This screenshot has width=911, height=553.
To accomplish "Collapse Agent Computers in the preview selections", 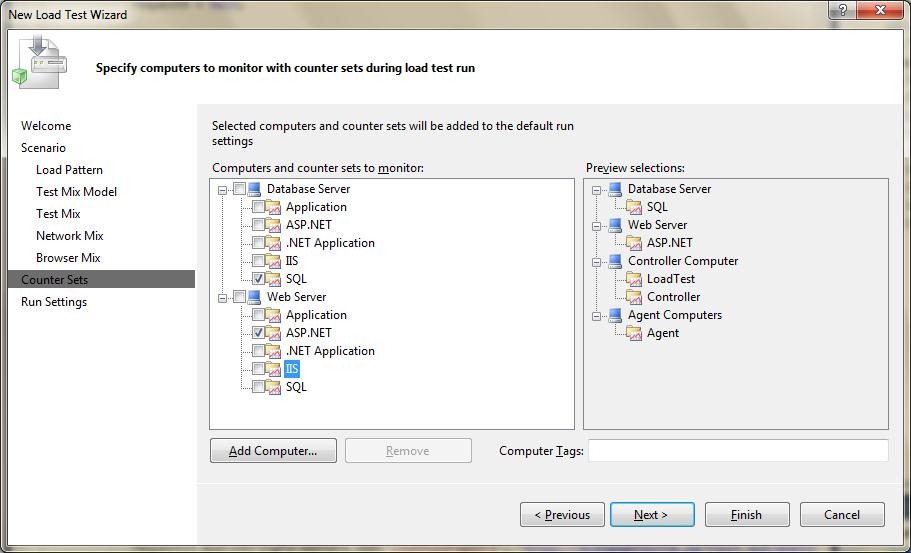I will tap(597, 316).
